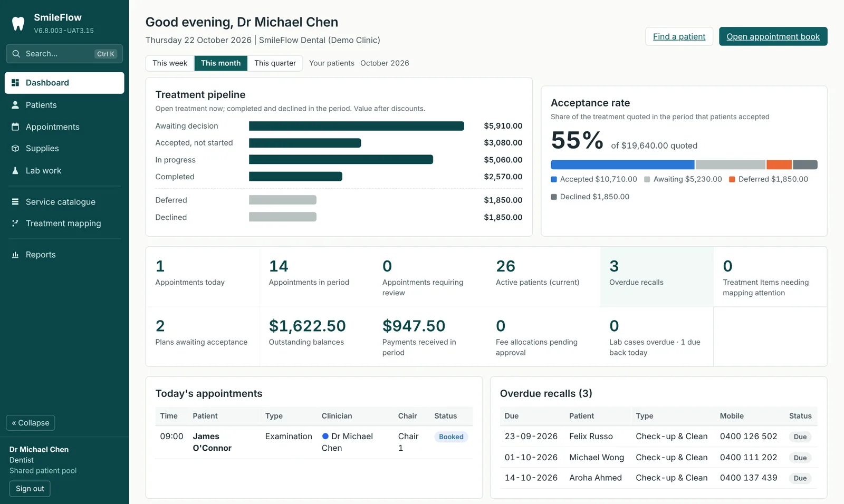Click the orange Deferred bar segment

point(779,164)
